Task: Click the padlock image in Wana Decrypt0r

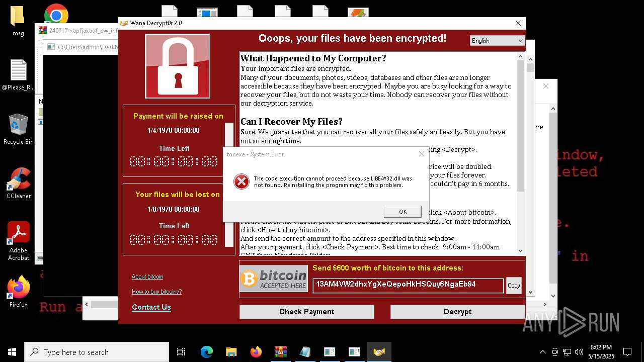Action: click(x=178, y=66)
